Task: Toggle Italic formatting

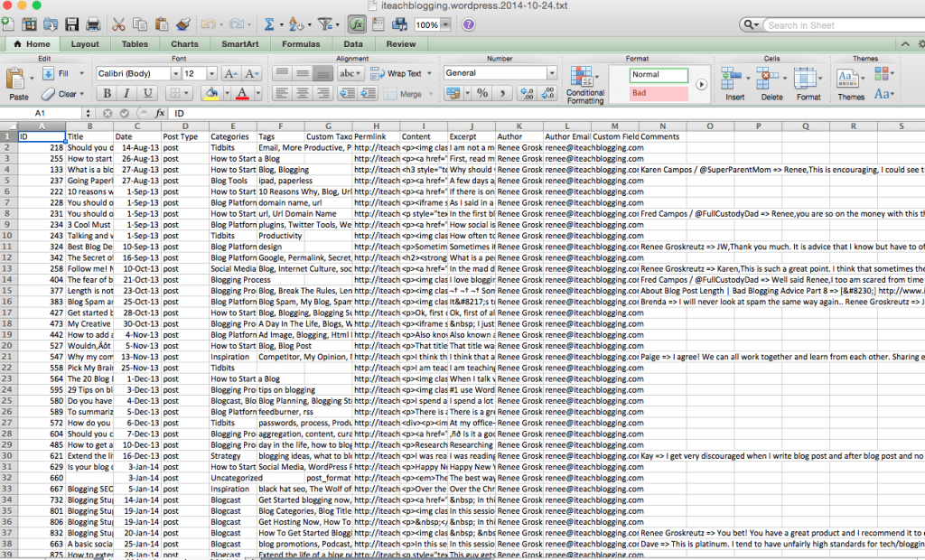Action: coord(127,93)
